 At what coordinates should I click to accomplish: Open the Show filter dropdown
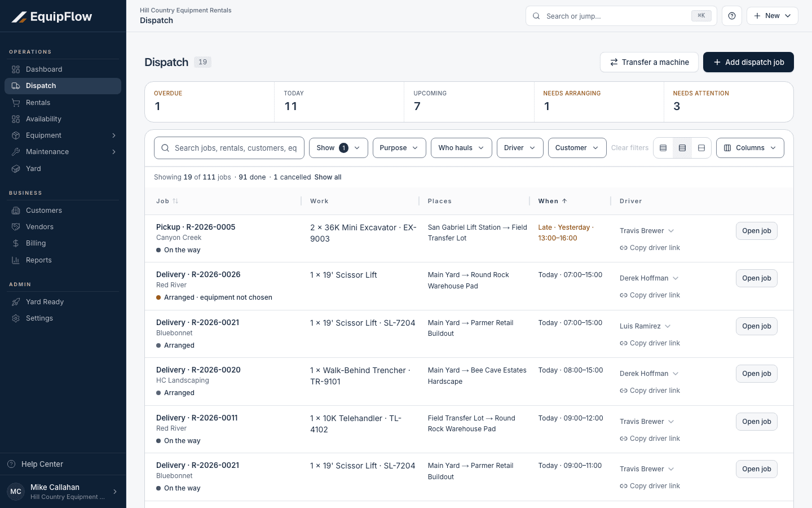338,148
